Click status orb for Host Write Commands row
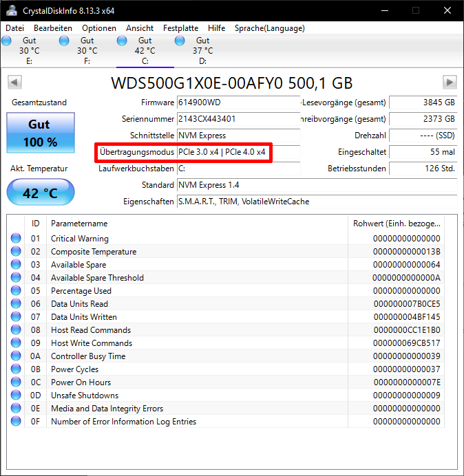This screenshot has width=464, height=476. coord(16,343)
